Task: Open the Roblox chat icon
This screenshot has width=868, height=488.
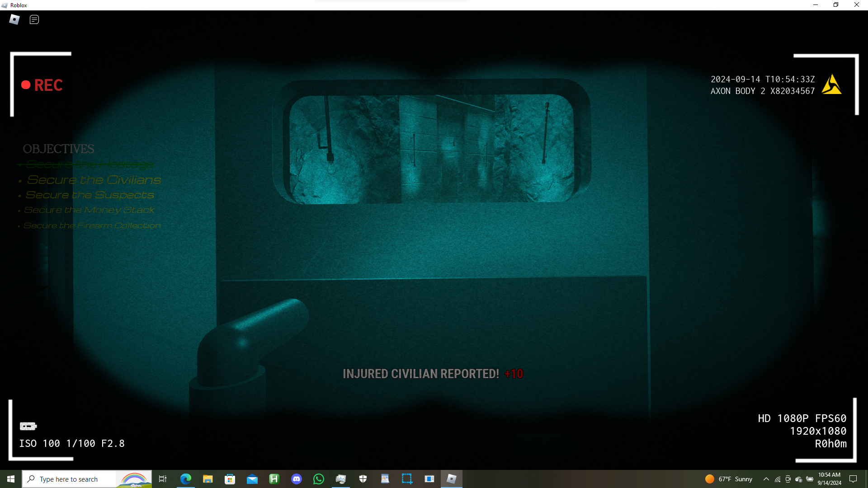Action: point(34,19)
